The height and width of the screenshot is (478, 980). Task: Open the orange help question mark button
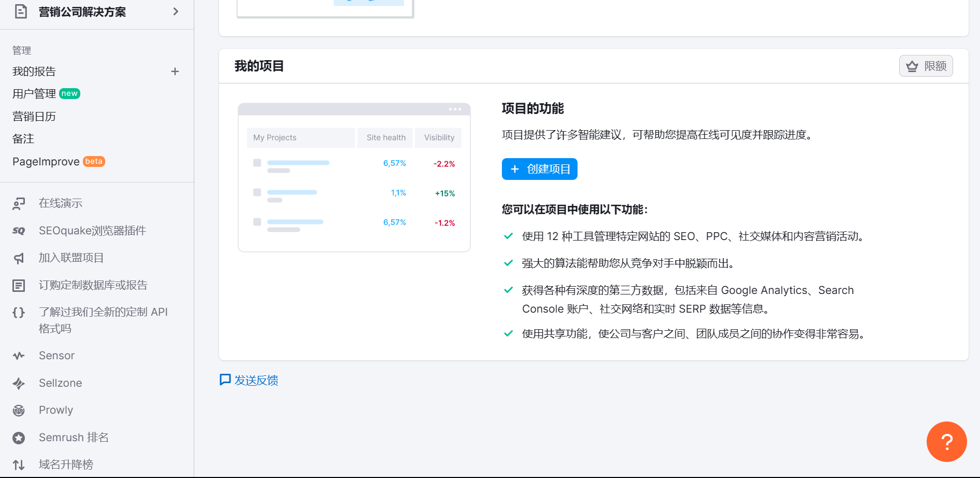(x=946, y=442)
